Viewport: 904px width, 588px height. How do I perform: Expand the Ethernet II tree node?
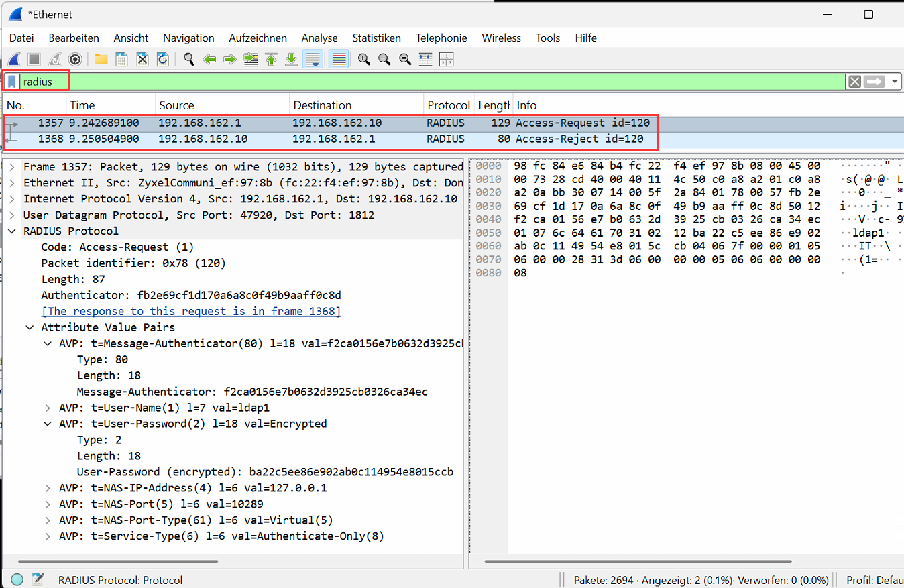coord(13,183)
